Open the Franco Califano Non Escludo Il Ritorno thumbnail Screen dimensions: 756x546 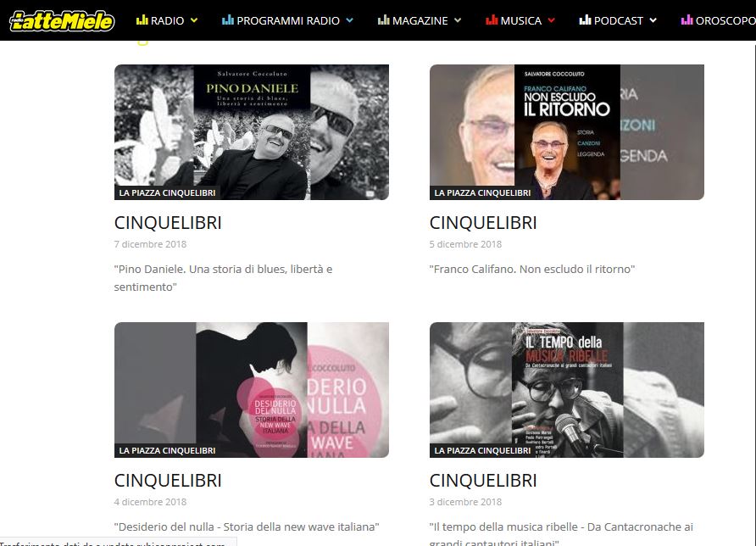coord(567,132)
